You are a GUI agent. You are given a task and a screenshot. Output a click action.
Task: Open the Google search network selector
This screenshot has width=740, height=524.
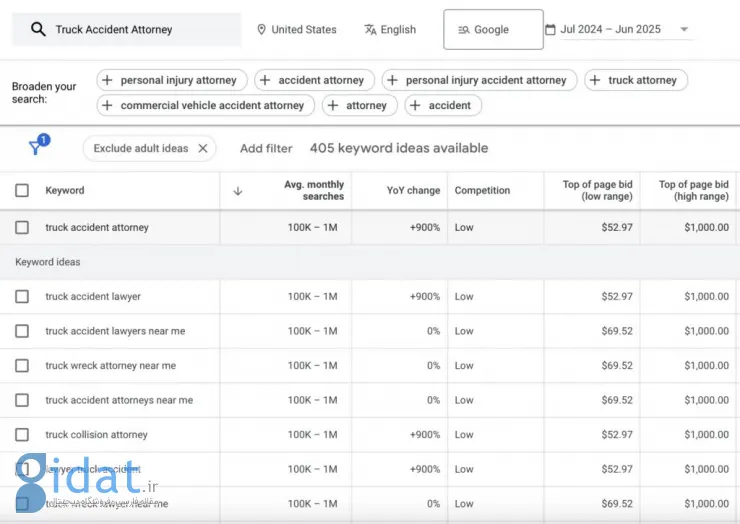(493, 29)
